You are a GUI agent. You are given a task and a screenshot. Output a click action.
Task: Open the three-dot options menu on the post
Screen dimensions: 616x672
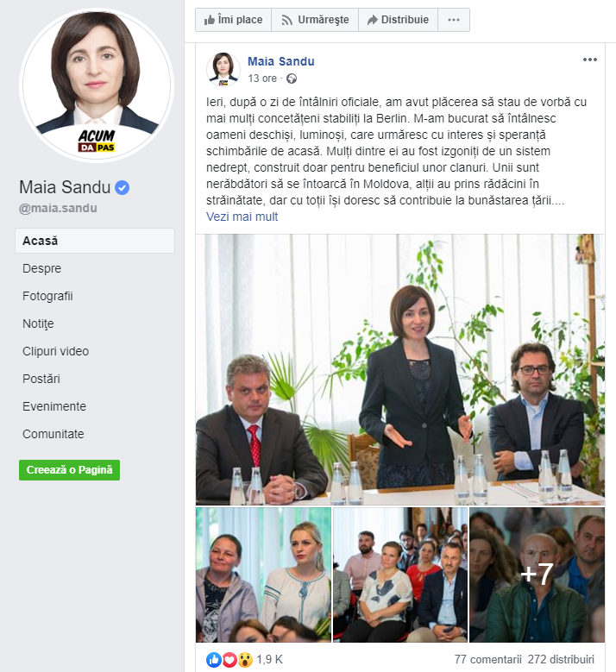click(x=590, y=60)
